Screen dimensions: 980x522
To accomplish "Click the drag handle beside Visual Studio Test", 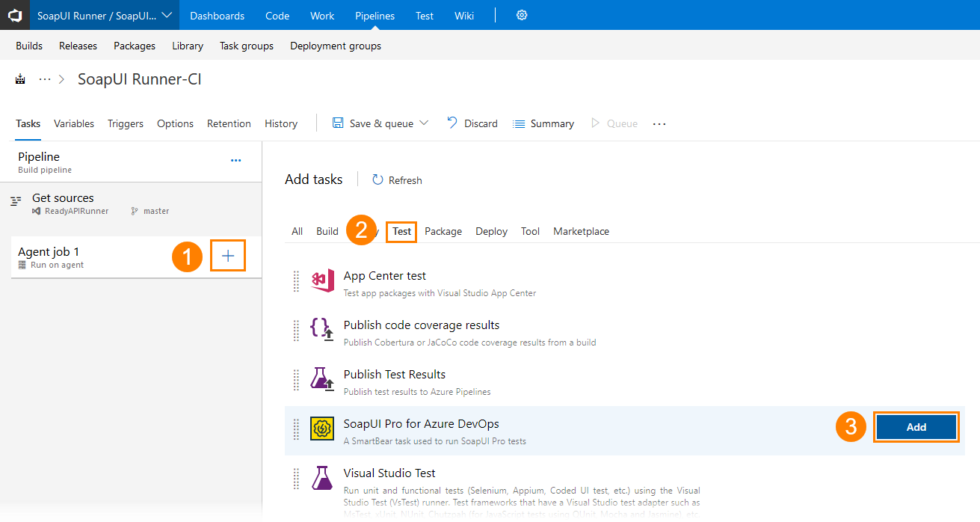I will 296,479.
